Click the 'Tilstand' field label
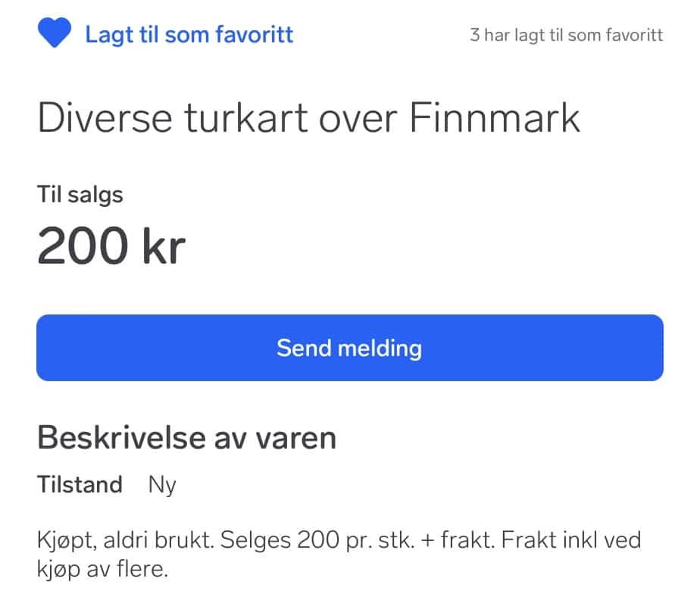 coord(80,484)
